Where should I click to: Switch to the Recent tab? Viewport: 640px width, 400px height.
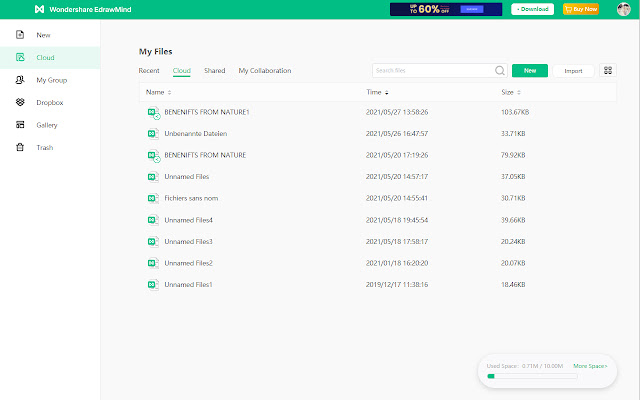point(149,71)
